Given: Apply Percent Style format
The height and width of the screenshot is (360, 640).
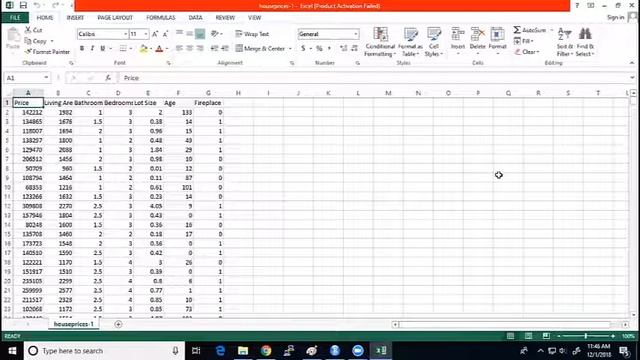Looking at the screenshot, I should point(319,48).
